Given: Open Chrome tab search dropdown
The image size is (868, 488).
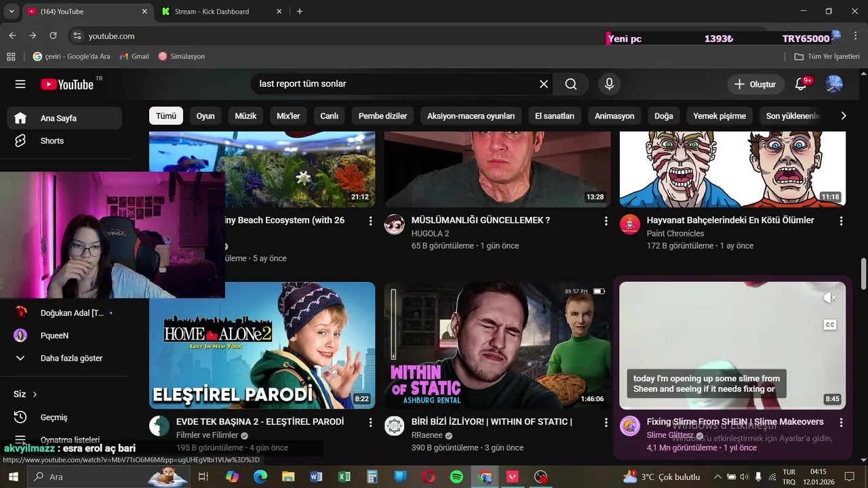Looking at the screenshot, I should click(12, 12).
